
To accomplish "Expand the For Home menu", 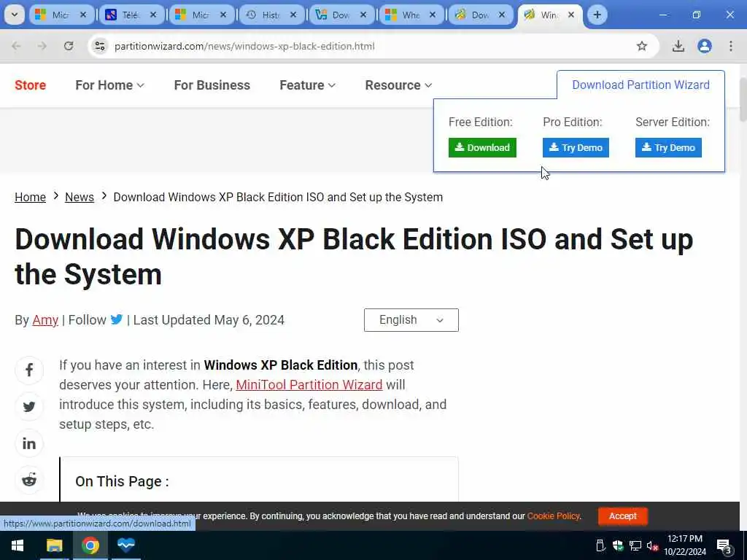I will (109, 85).
